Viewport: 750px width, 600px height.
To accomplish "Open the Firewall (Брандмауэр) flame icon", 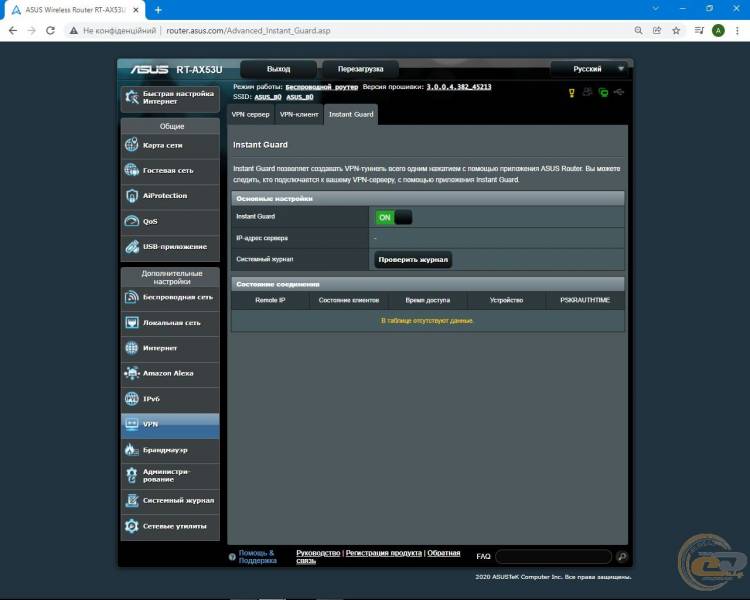I will 132,450.
